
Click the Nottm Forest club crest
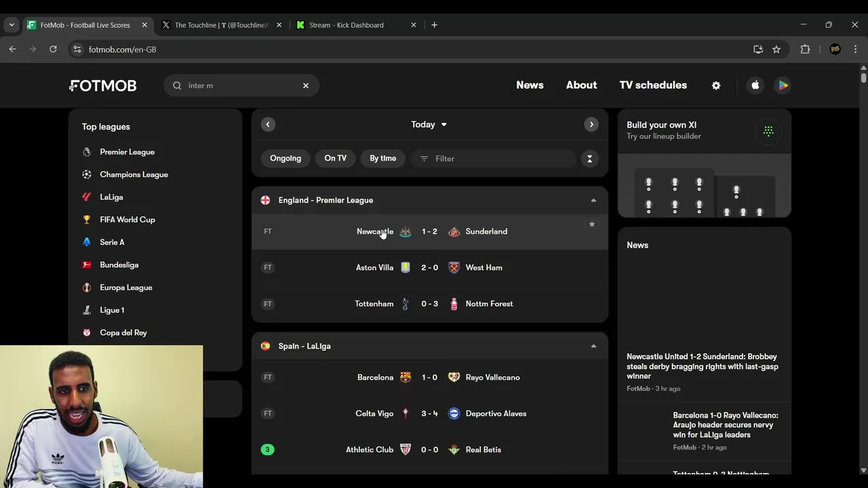tap(454, 304)
